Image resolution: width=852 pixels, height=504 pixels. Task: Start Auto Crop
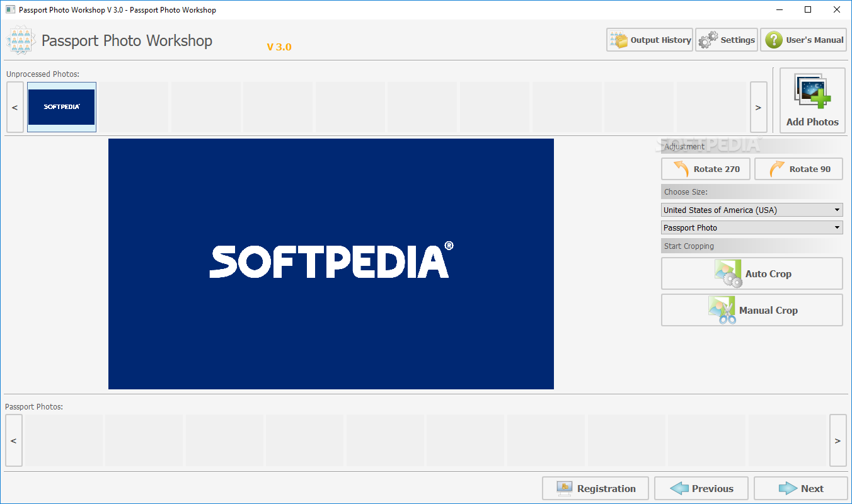click(752, 273)
